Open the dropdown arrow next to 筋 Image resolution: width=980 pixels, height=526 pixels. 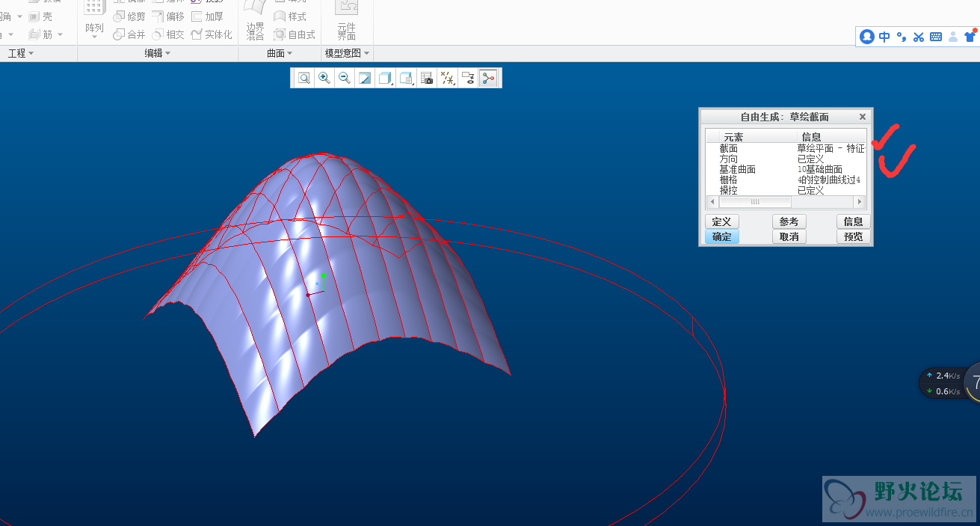(59, 34)
